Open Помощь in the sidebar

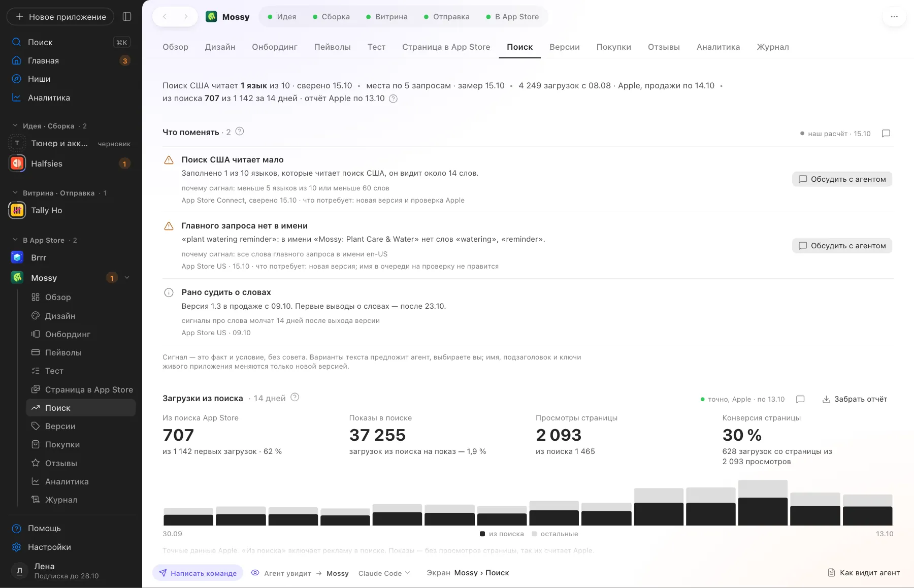[x=71, y=528]
